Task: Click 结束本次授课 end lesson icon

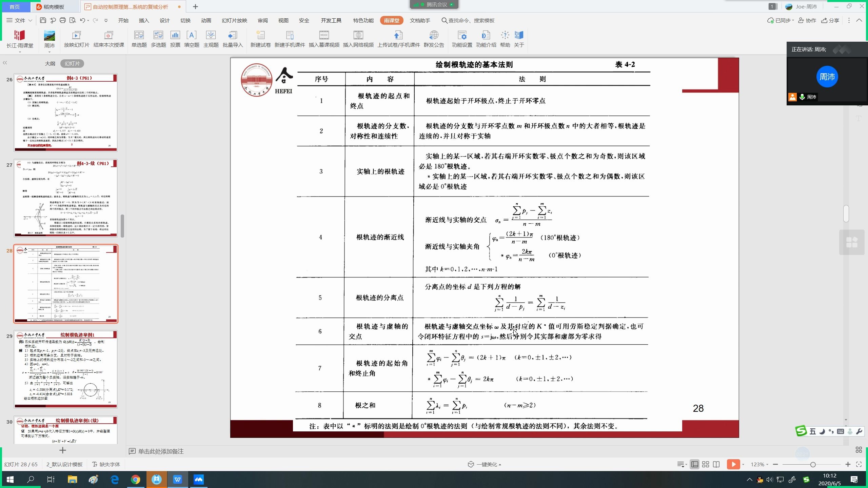Action: (108, 36)
